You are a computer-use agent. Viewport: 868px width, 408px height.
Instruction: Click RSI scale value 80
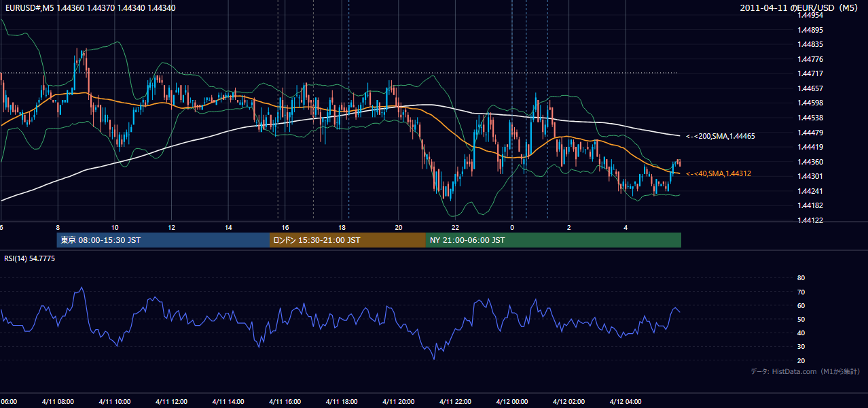[801, 278]
